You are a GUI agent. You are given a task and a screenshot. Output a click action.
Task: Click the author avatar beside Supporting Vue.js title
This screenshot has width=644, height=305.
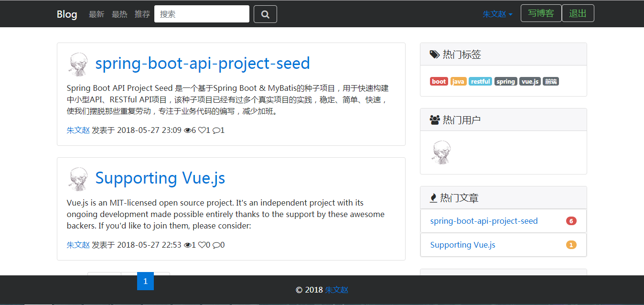pos(78,179)
